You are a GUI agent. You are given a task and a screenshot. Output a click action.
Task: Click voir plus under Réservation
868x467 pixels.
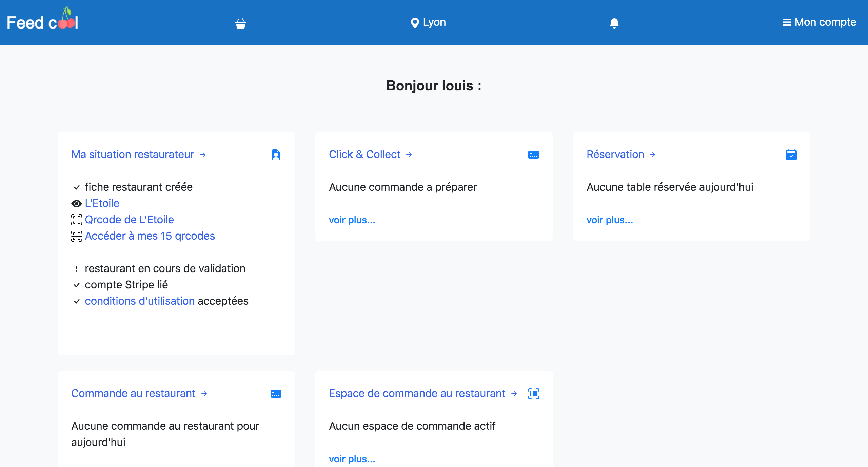[610, 220]
